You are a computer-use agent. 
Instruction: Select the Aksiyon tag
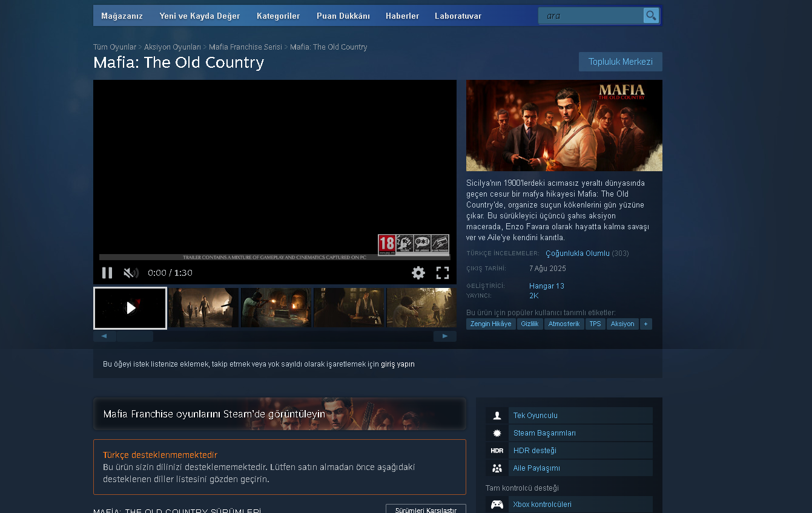click(622, 324)
